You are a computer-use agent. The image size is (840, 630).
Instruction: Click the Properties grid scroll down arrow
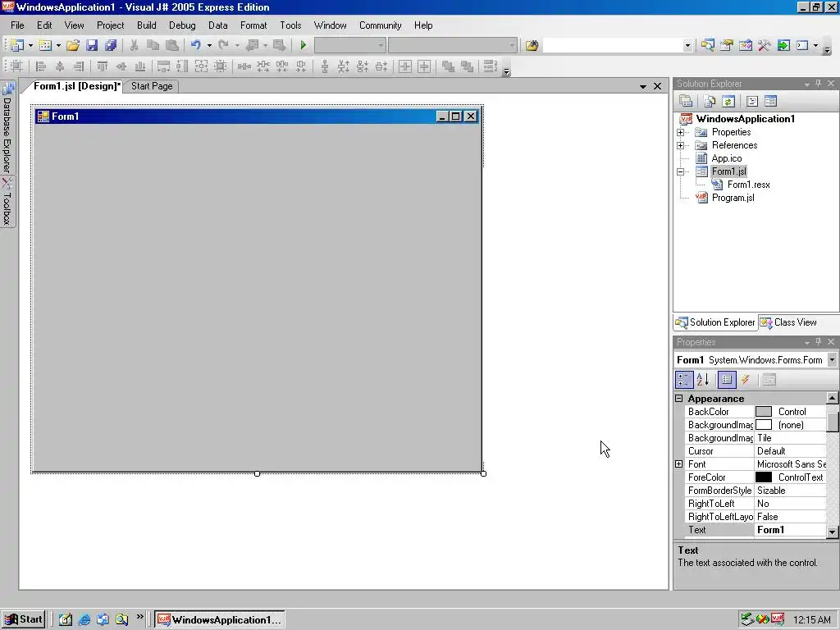(832, 532)
